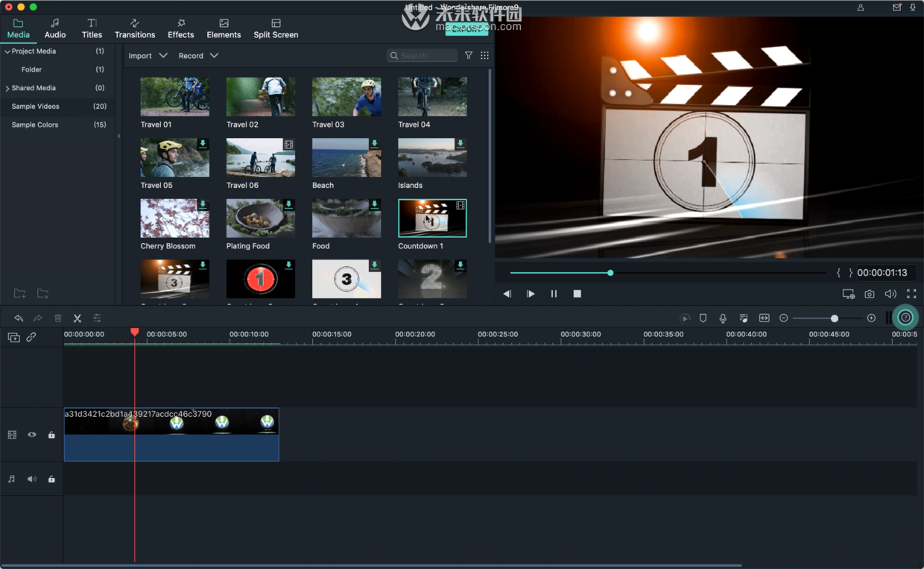The image size is (924, 569).
Task: Open the audio mixer icon
Action: pyautogui.click(x=743, y=318)
